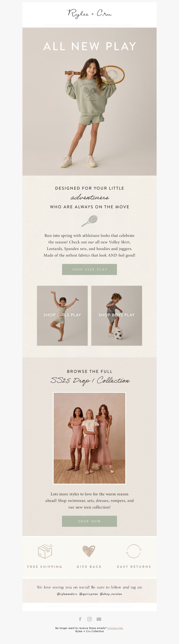Click the Rylee + Cru logo

click(89, 13)
